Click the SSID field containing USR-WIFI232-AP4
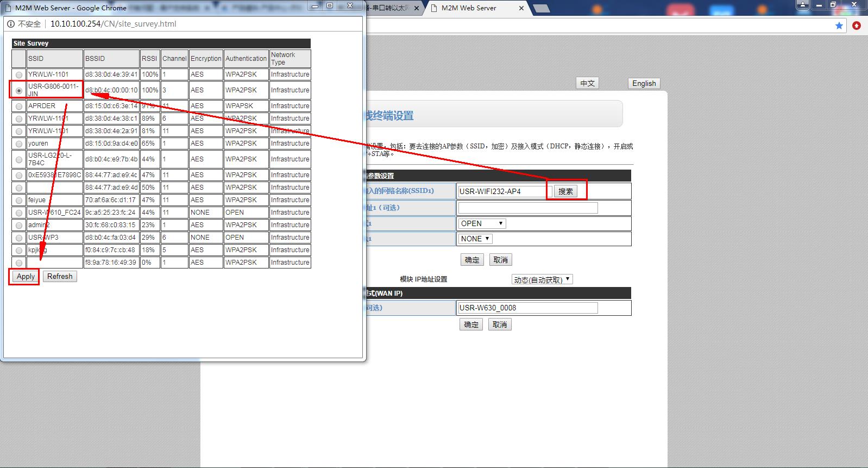Screen dimensions: 868x468 tap(501, 191)
